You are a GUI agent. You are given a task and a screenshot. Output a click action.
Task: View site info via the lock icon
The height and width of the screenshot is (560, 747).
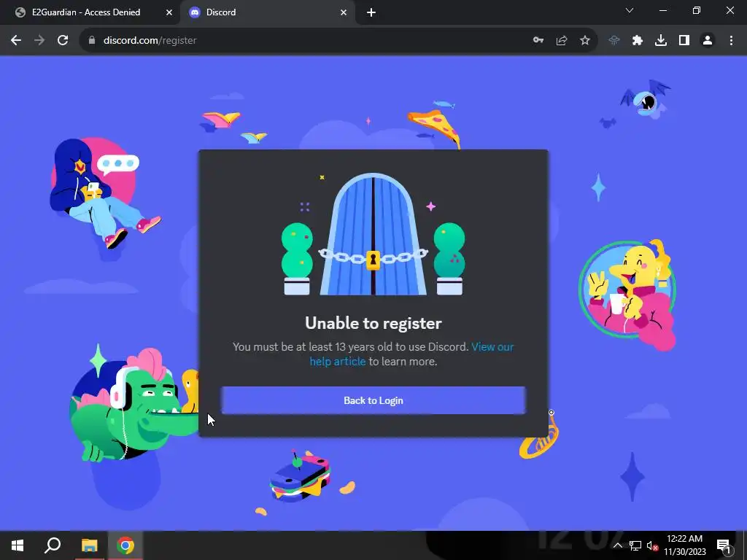pyautogui.click(x=92, y=41)
